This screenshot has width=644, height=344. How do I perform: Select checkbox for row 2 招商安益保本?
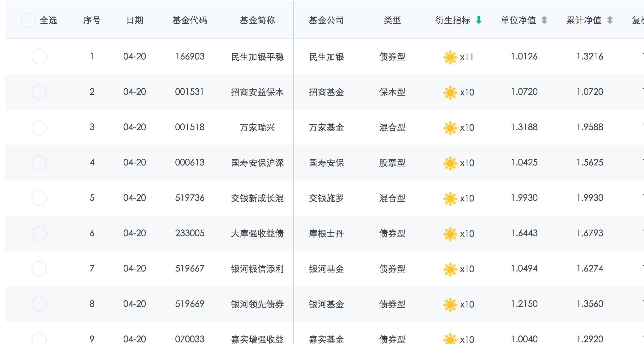(39, 92)
